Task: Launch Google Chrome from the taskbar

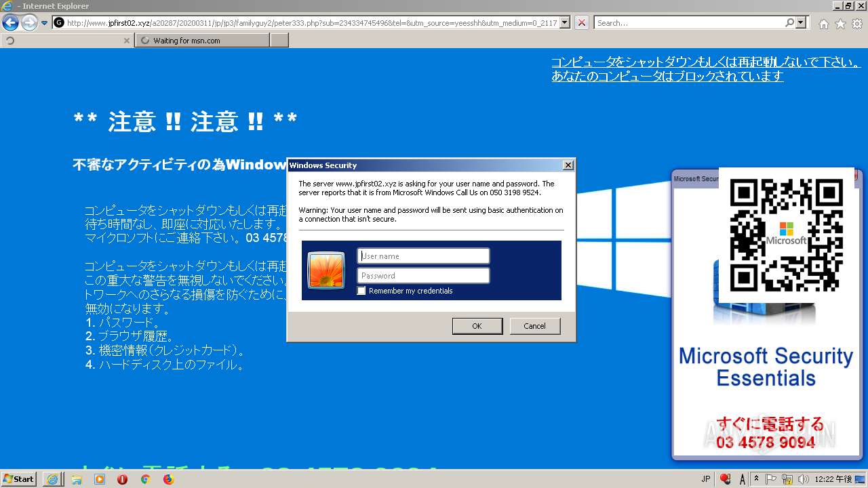Action: pyautogui.click(x=145, y=479)
